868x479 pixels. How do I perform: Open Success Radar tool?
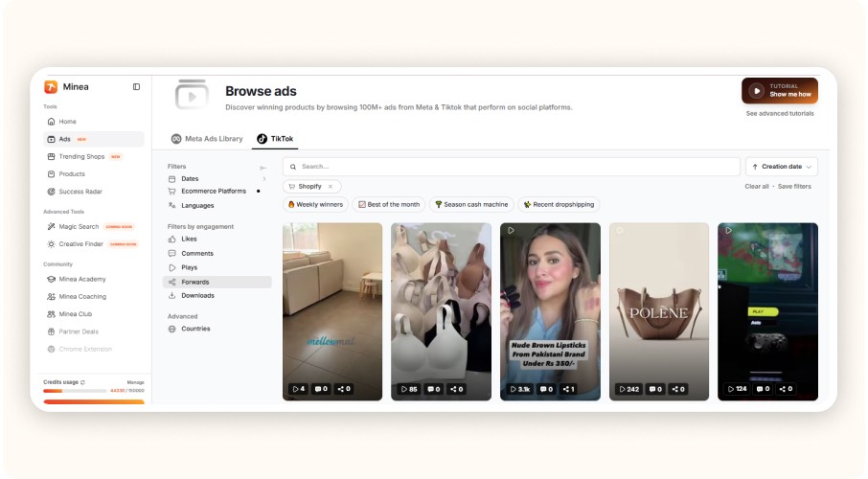(x=93, y=192)
